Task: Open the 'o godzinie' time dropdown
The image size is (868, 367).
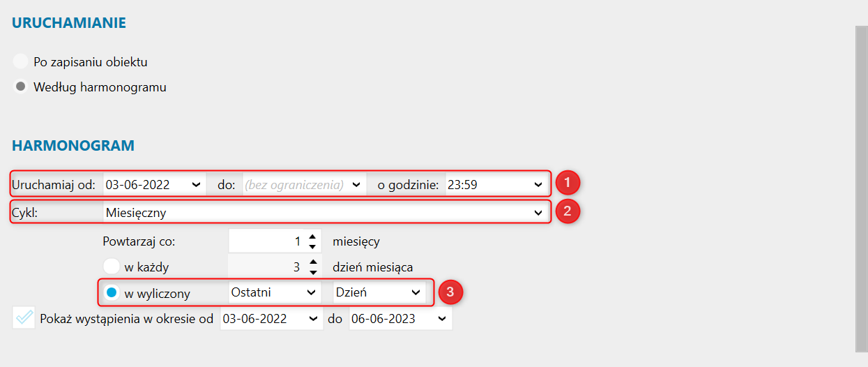Action: [538, 185]
